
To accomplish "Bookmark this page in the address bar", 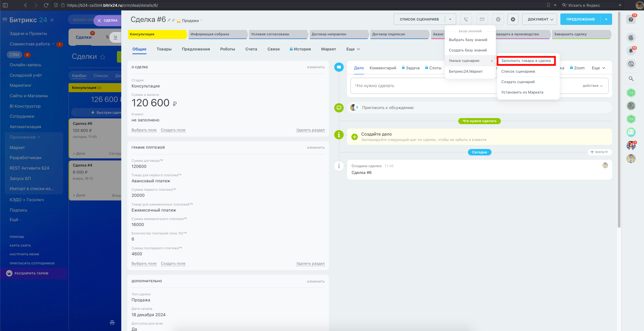I will (548, 5).
